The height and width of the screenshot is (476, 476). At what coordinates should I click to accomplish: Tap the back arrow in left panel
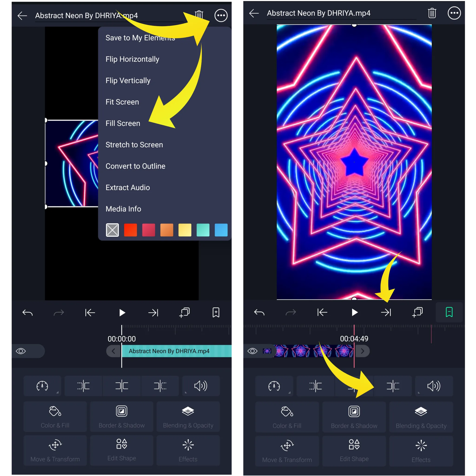click(x=22, y=16)
